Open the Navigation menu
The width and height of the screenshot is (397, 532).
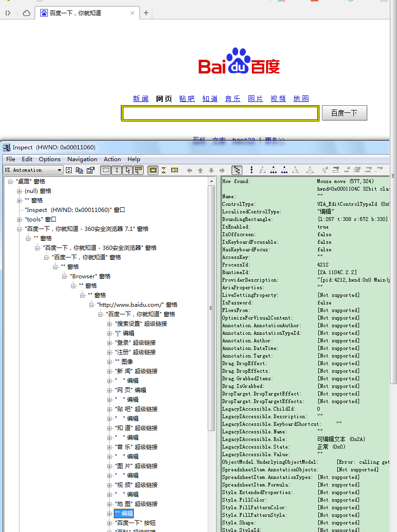pyautogui.click(x=82, y=159)
